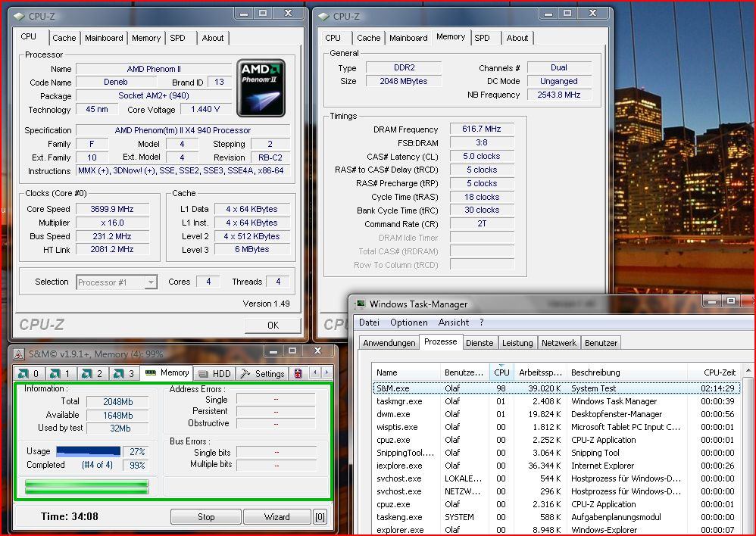Image resolution: width=756 pixels, height=536 pixels.
Task: Switch to the CPU core 0 tab in S&M
Action: [x=30, y=373]
